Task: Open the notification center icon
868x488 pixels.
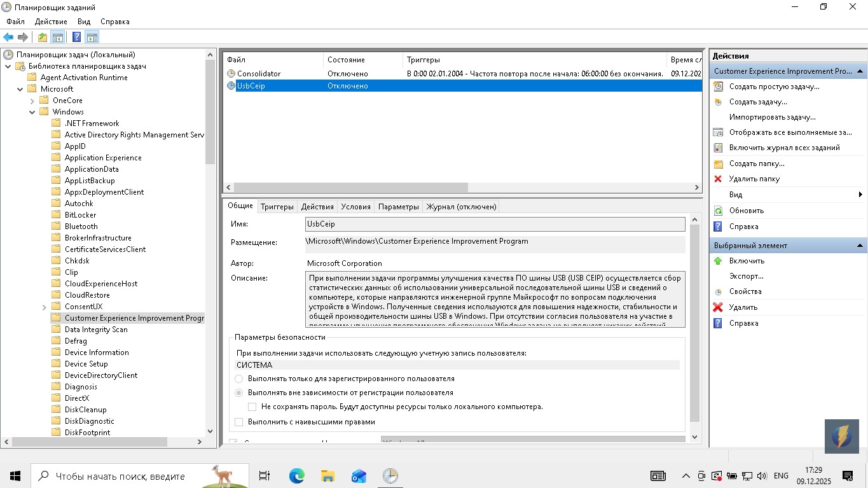Action: tap(848, 476)
